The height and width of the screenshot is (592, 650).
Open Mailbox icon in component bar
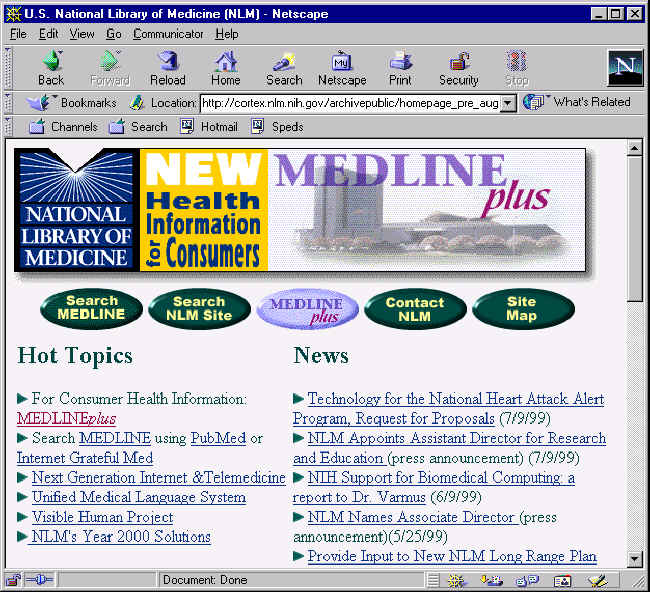pyautogui.click(x=492, y=580)
